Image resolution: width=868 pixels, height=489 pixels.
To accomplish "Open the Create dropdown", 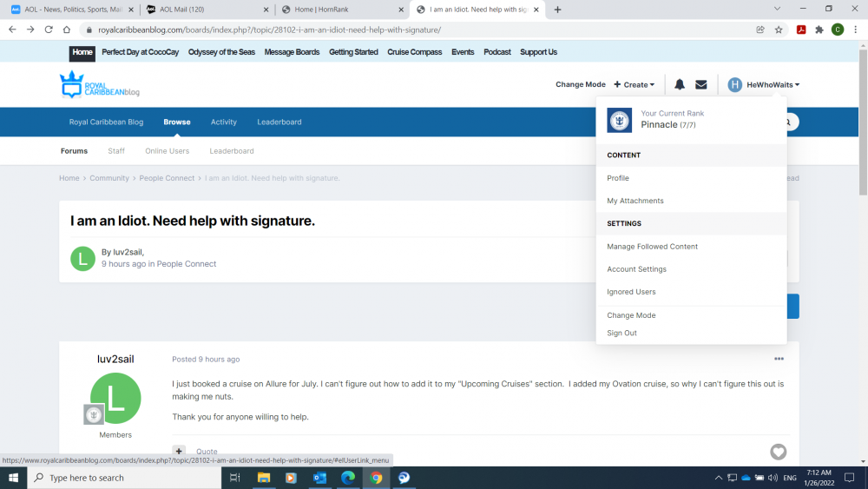I will coord(634,85).
